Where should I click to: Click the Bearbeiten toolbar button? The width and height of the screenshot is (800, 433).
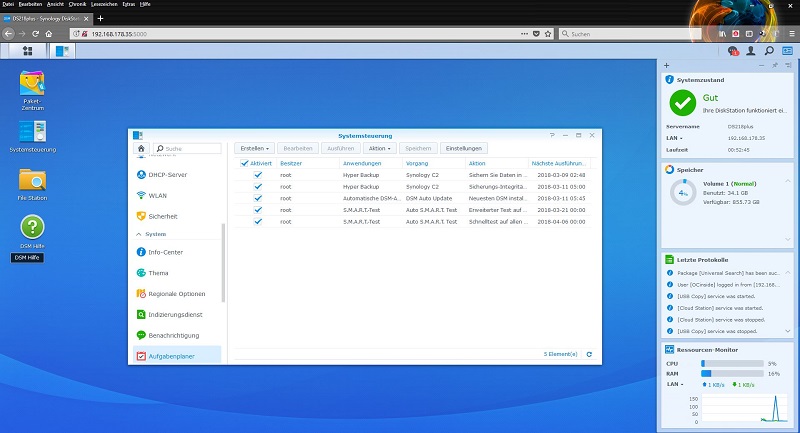298,148
